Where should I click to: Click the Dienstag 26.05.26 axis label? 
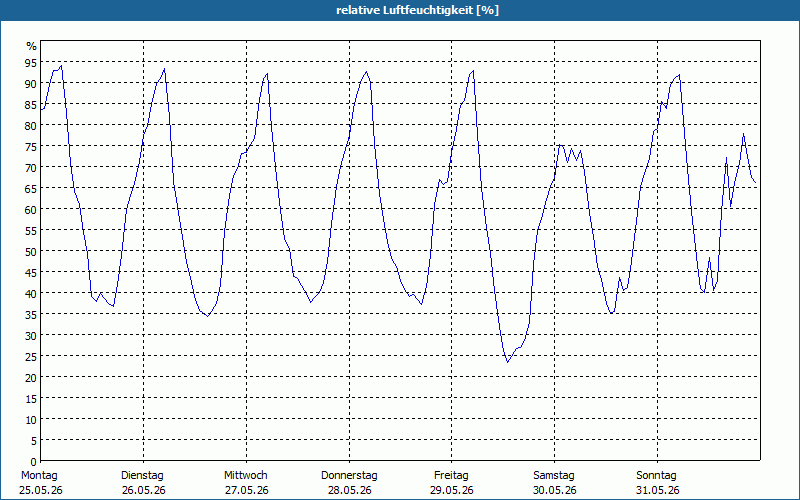point(143,483)
